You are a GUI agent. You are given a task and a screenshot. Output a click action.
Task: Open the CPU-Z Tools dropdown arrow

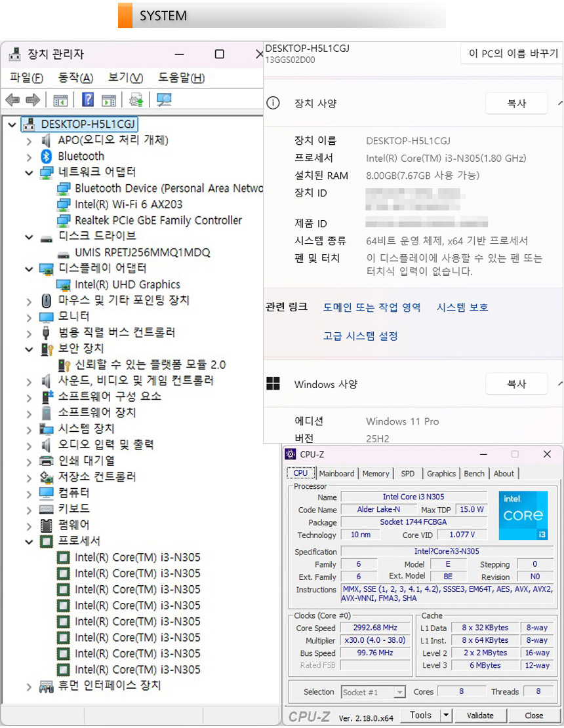pos(446,716)
